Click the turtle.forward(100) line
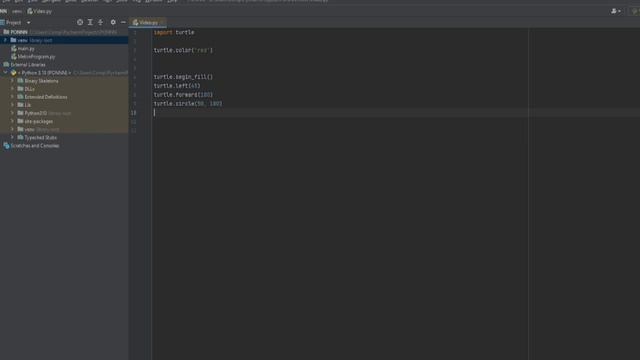 (x=183, y=95)
